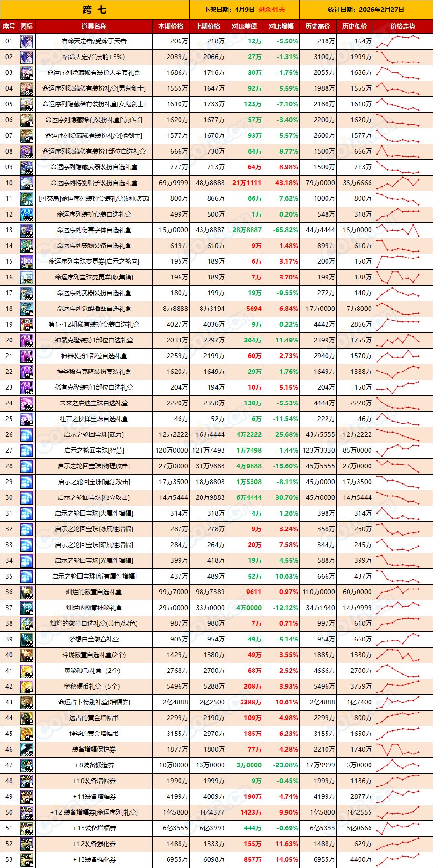Click the 21万1111 difference cell in row 10
Image resolution: width=433 pixels, height=868 pixels.
pos(247,183)
